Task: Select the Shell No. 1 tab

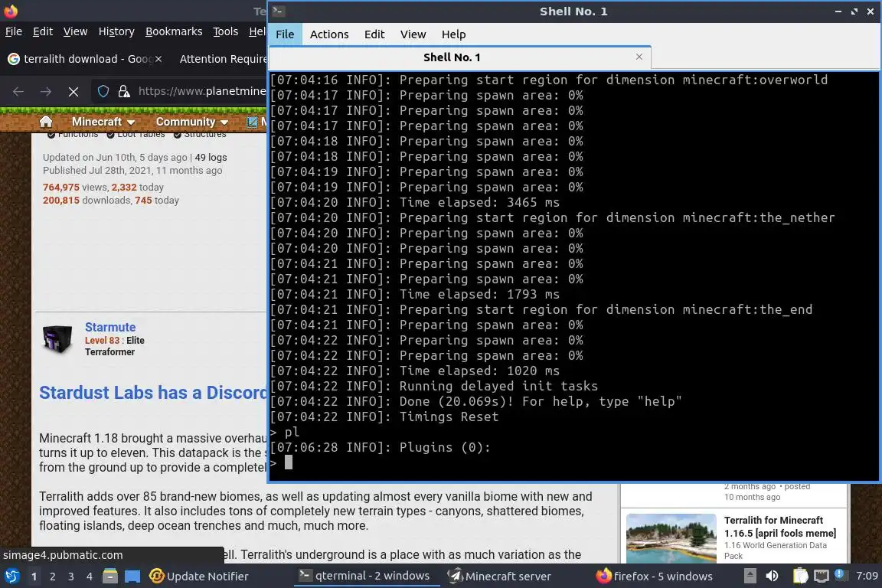Action: tap(452, 57)
